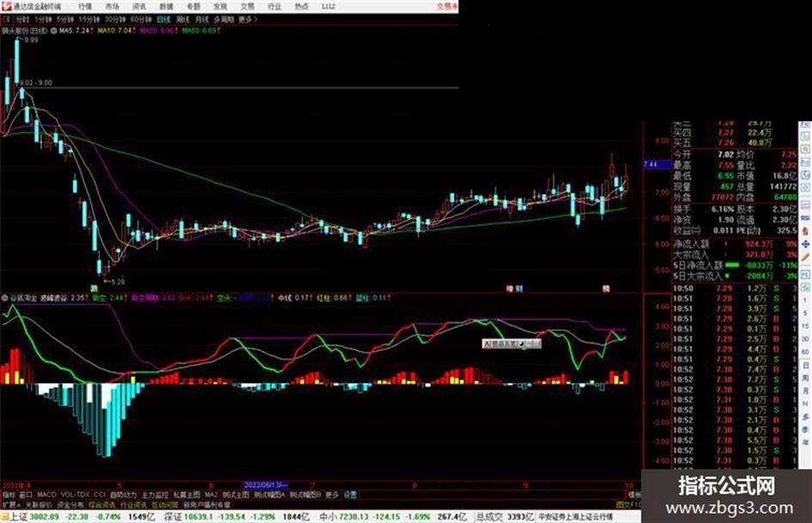Viewport: 812px width, 523px height.
Task: Open the 多周期 multi-period view
Action: click(223, 20)
